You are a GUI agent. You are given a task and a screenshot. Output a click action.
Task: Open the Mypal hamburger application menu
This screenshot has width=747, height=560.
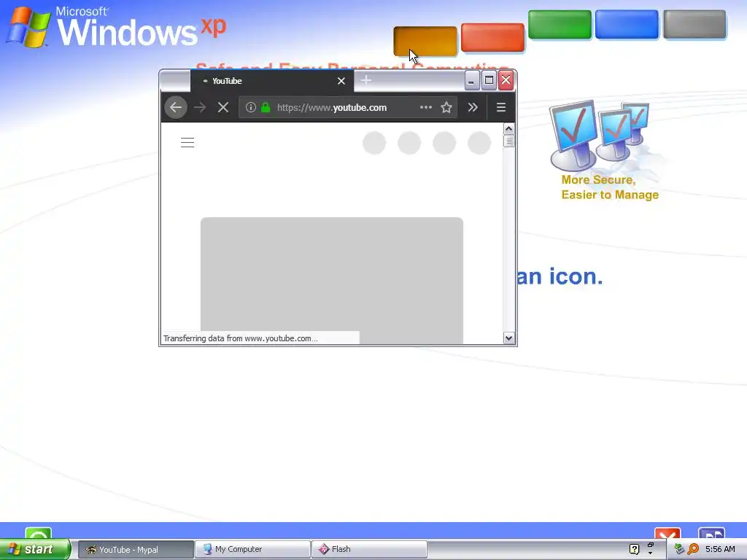[x=500, y=107]
